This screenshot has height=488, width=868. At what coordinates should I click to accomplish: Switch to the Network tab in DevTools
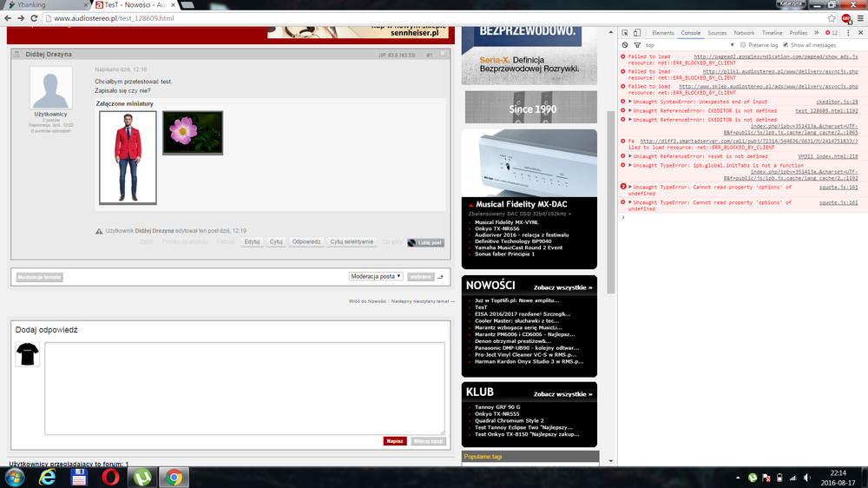[x=744, y=33]
